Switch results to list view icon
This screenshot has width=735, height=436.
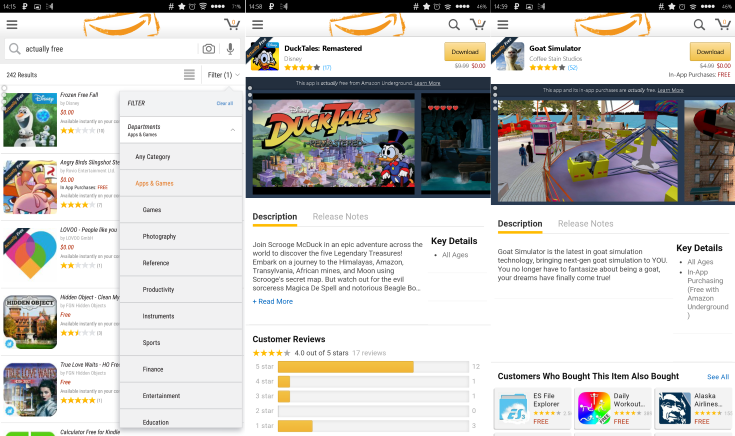click(189, 75)
